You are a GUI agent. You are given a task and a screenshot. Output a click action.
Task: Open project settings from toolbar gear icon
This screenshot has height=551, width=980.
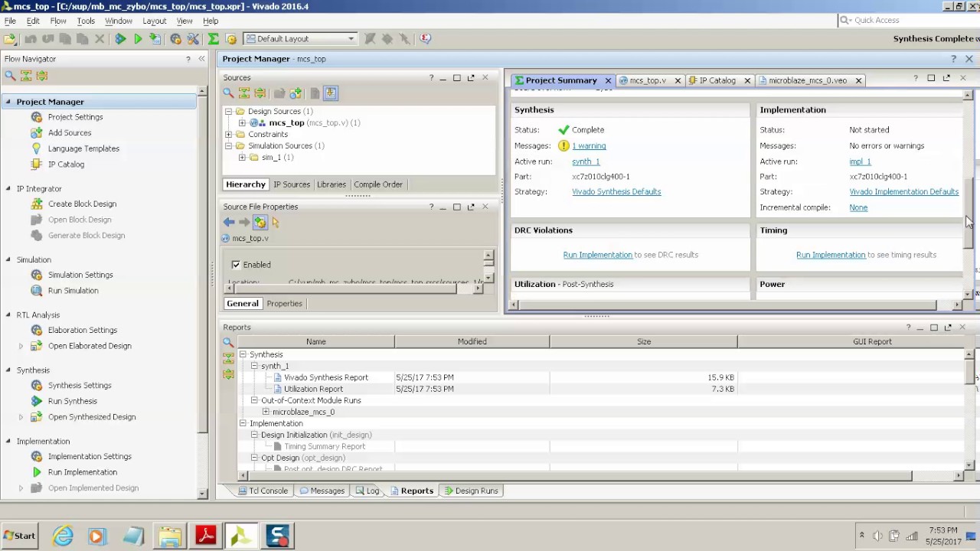click(175, 39)
